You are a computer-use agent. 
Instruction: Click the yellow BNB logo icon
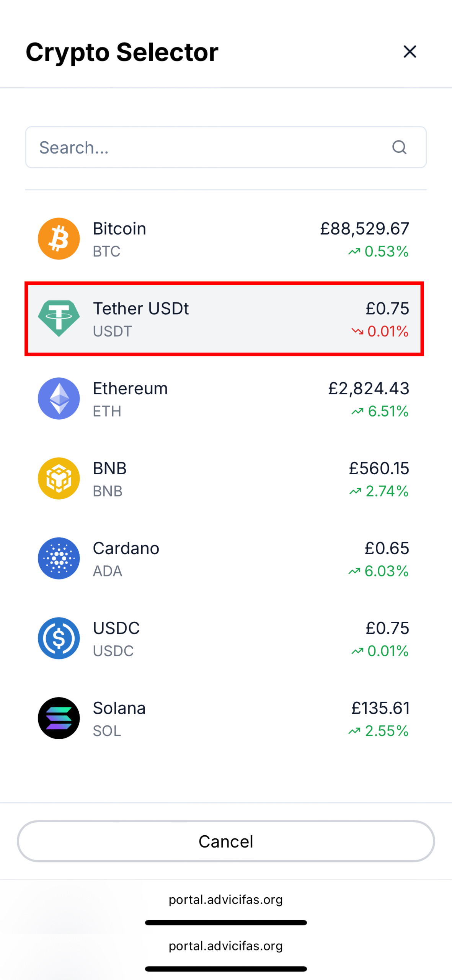click(x=59, y=479)
